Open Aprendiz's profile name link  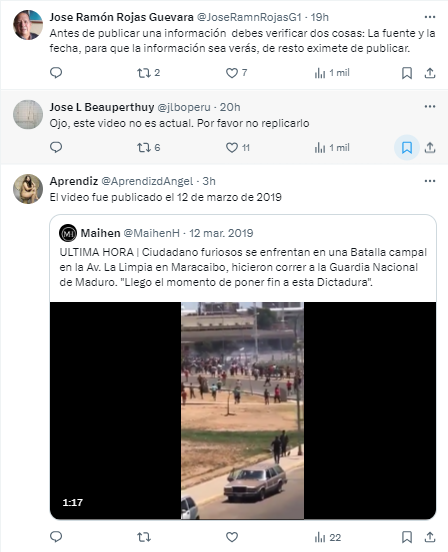pyautogui.click(x=74, y=181)
